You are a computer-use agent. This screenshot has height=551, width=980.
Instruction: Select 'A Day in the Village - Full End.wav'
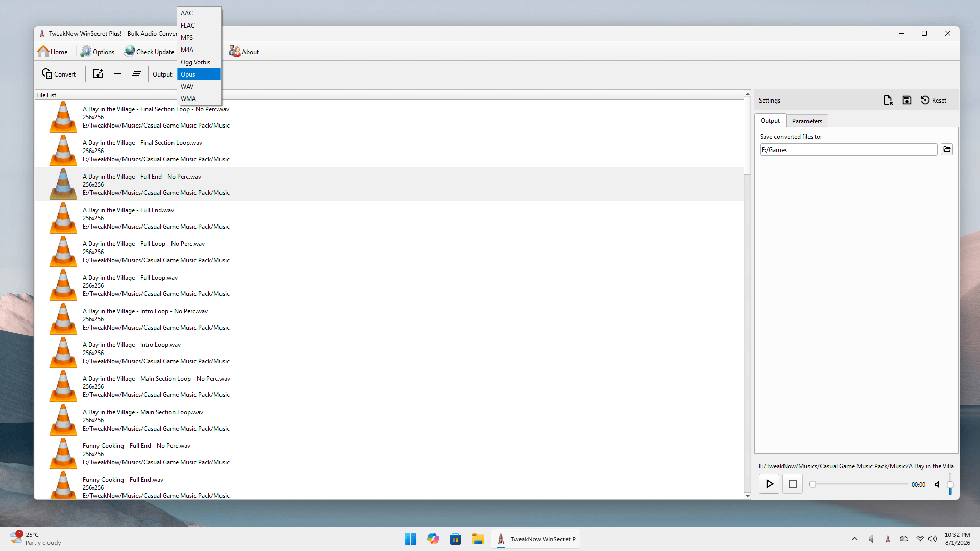point(389,218)
